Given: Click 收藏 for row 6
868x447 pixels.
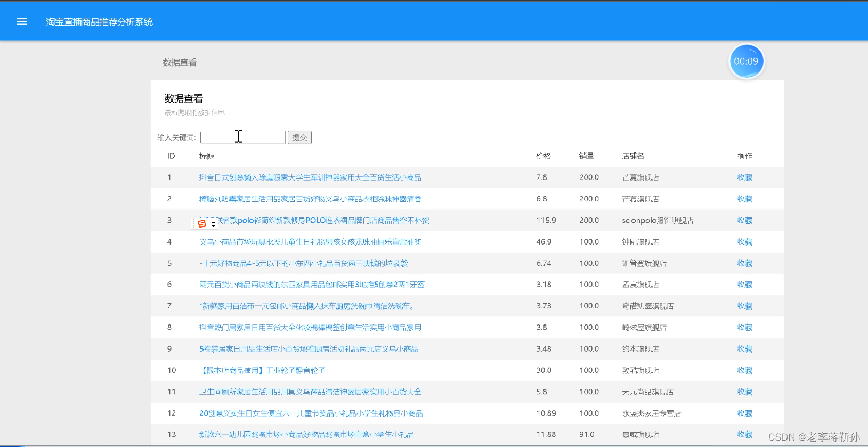Looking at the screenshot, I should (x=744, y=285).
